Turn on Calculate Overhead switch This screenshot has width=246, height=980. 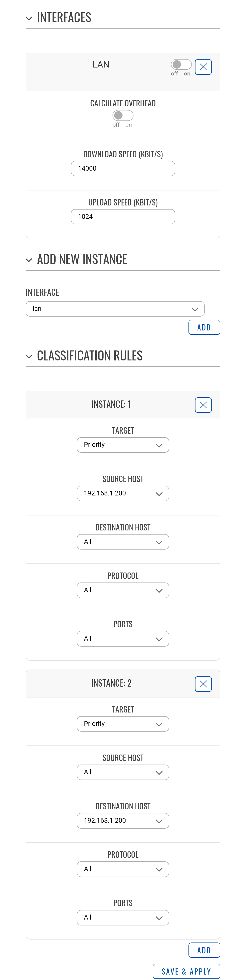pyautogui.click(x=123, y=115)
